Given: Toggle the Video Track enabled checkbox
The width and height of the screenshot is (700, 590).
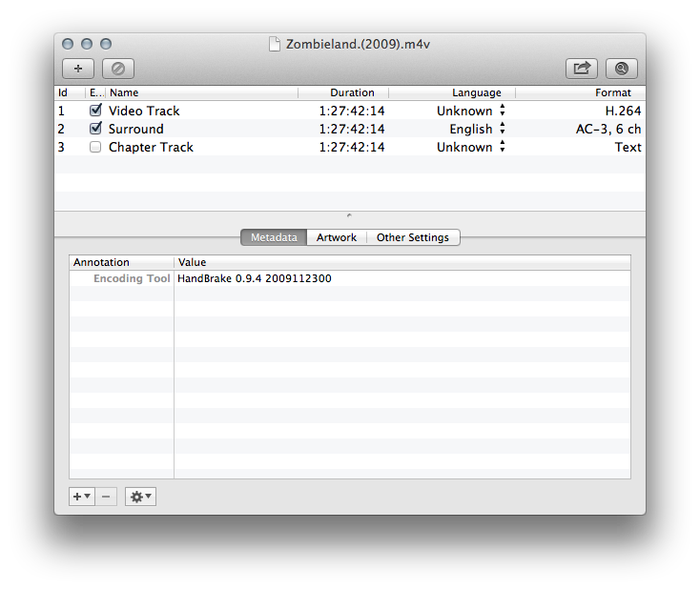Looking at the screenshot, I should pyautogui.click(x=95, y=111).
